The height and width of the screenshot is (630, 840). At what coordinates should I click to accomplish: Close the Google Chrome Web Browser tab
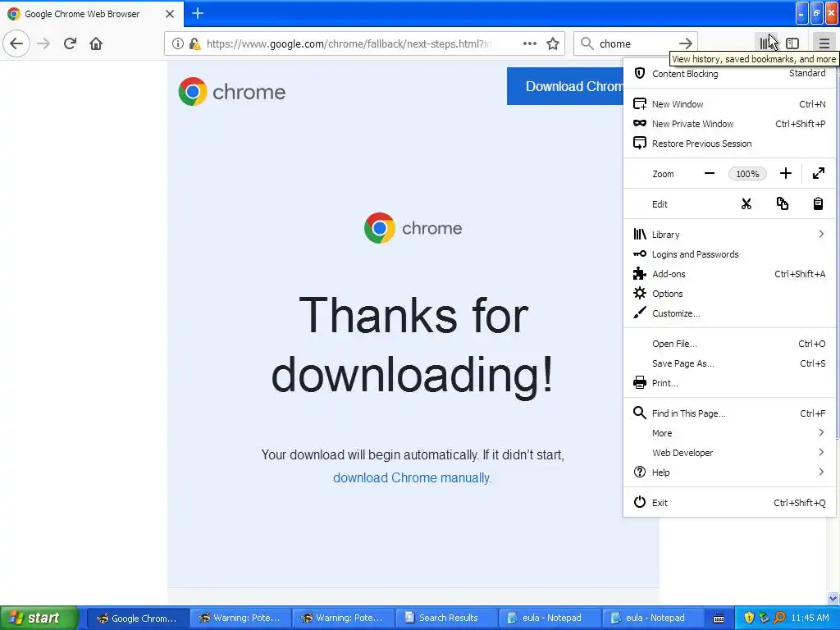click(x=169, y=14)
